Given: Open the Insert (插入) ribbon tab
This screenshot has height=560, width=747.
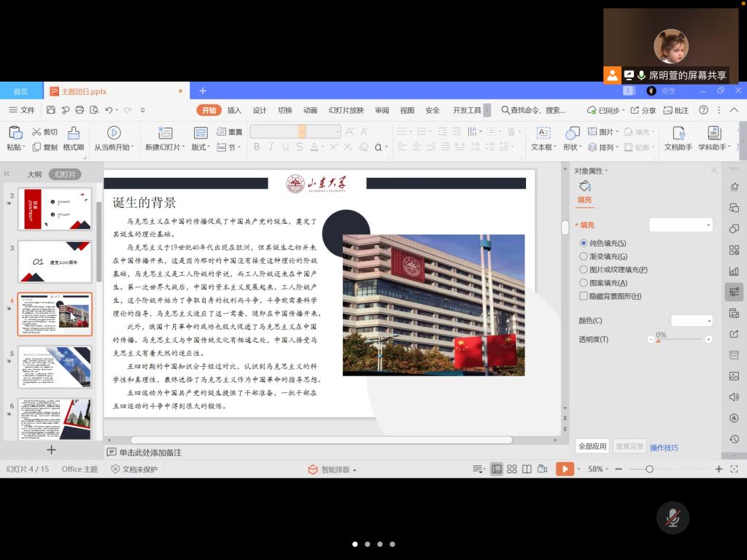Looking at the screenshot, I should (x=234, y=110).
